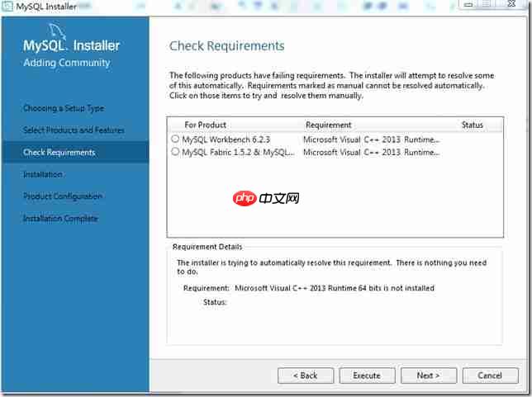Select the MySQL Fabric 1.5.2 & MySQL row text
The height and width of the screenshot is (397, 532).
click(x=238, y=153)
